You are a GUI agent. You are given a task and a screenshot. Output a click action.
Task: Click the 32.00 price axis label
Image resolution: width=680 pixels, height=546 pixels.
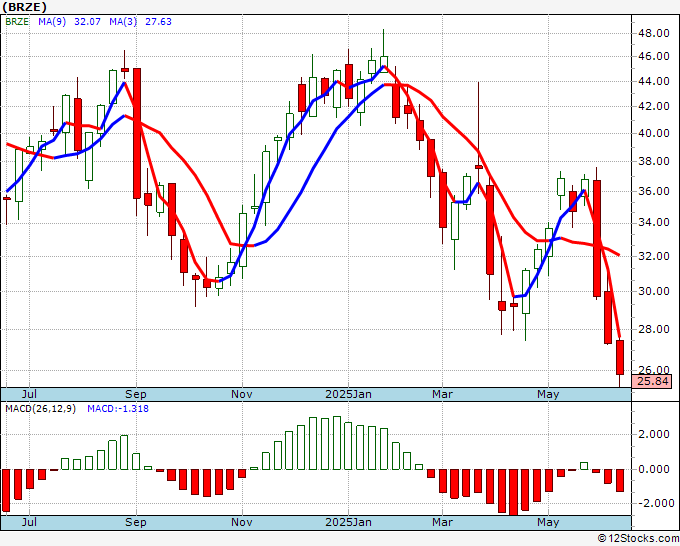[x=654, y=256]
